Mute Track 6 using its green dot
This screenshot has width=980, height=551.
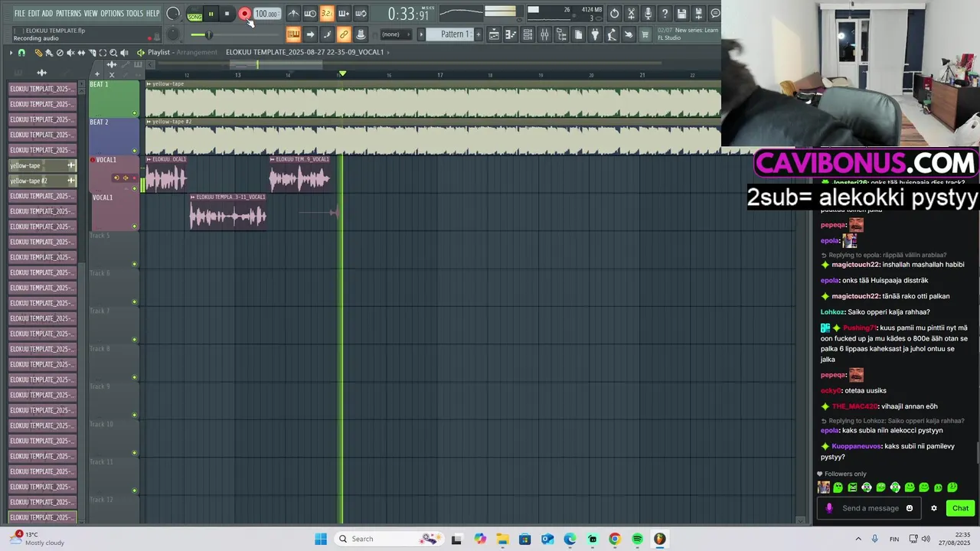(x=135, y=302)
